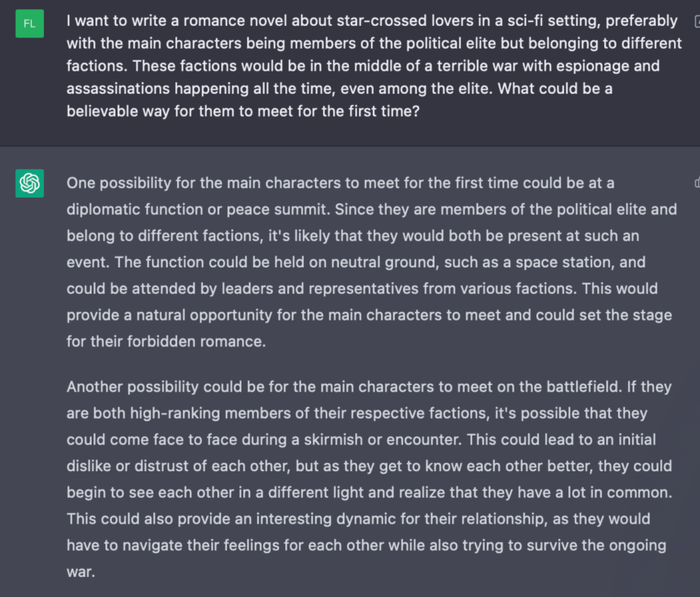Click the final word "war." of the response
This screenshot has height=597, width=700.
point(80,572)
